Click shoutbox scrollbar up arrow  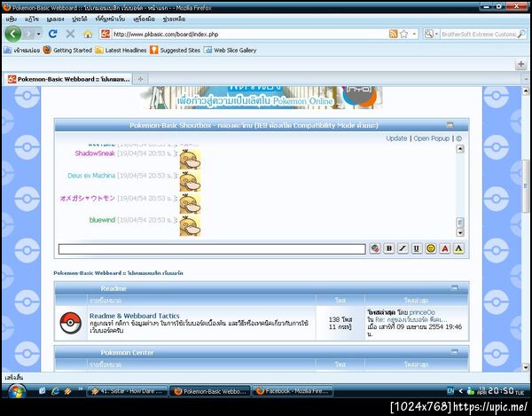click(x=460, y=149)
